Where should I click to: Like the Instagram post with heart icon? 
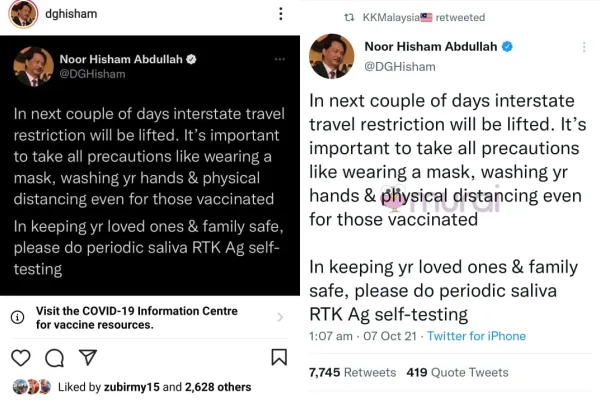point(21,357)
